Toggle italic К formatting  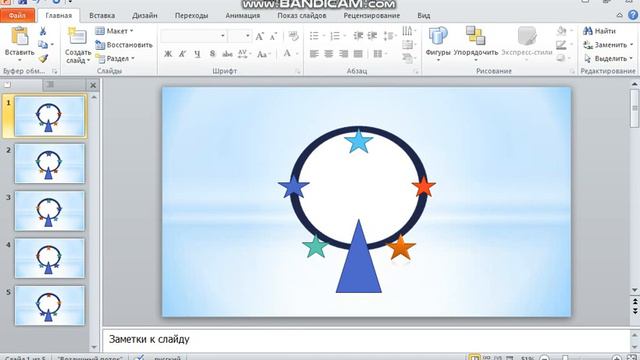(182, 54)
